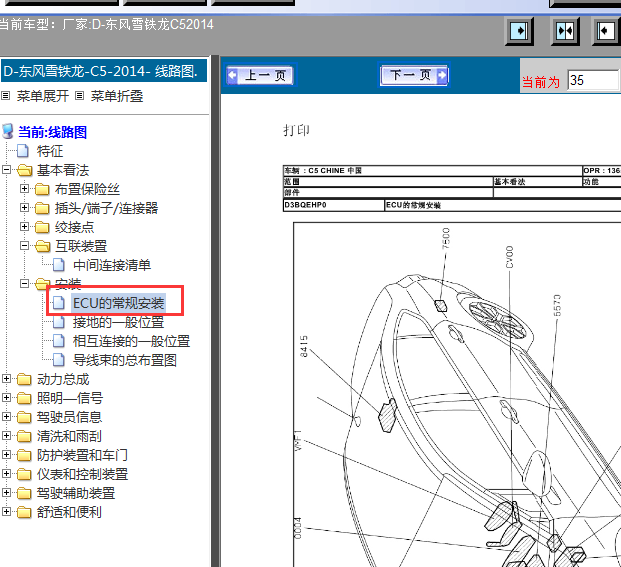Screen dimensions: 621x567
Task: Click the 8415 component label in diagram
Action: coord(304,346)
